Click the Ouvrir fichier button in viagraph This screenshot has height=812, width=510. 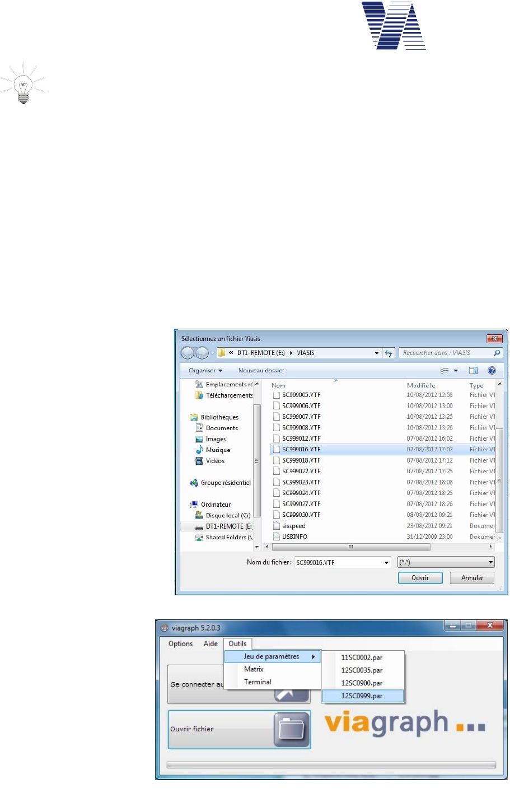[239, 730]
